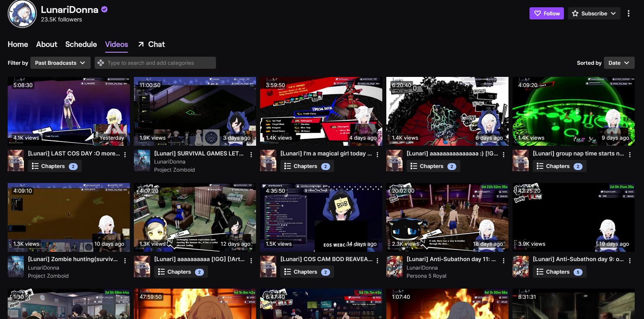
Task: Play the 42:25:20 broadcast thumbnail
Action: coord(574,217)
